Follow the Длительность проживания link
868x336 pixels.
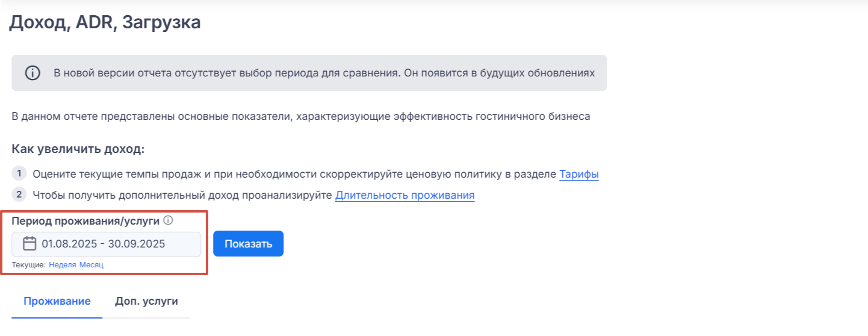pyautogui.click(x=405, y=195)
